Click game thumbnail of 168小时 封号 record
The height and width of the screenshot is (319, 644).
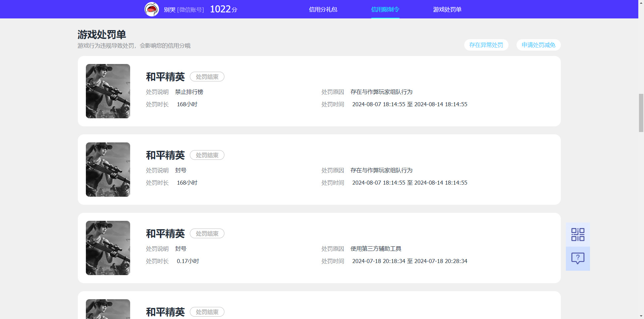click(x=108, y=170)
